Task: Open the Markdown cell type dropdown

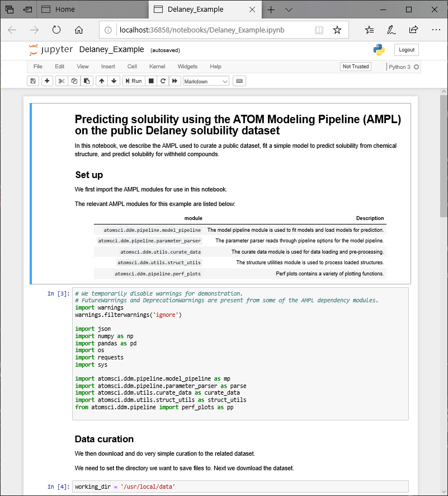Action: tap(206, 81)
